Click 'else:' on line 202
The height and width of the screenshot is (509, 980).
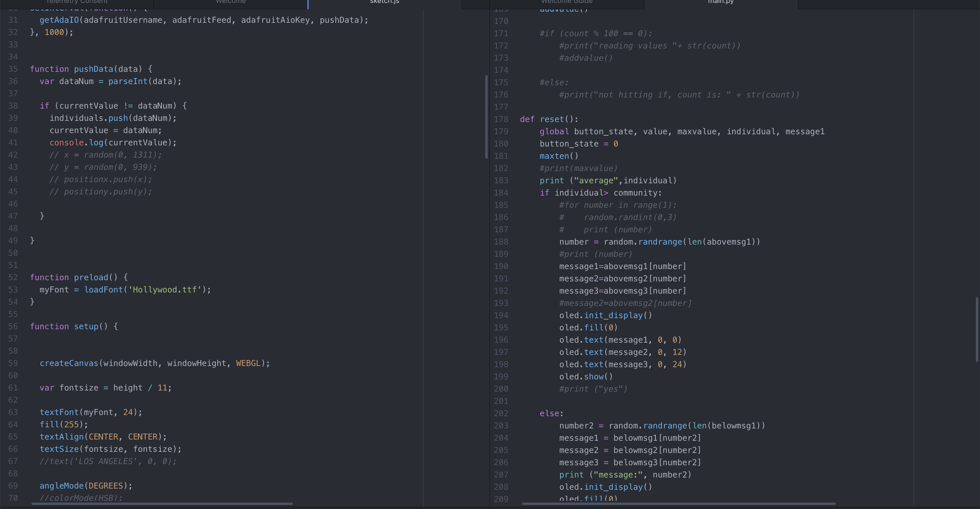click(x=552, y=414)
